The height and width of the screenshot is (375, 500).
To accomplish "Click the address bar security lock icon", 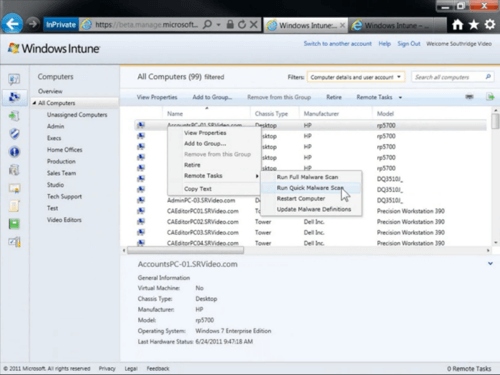I will pyautogui.click(x=230, y=24).
